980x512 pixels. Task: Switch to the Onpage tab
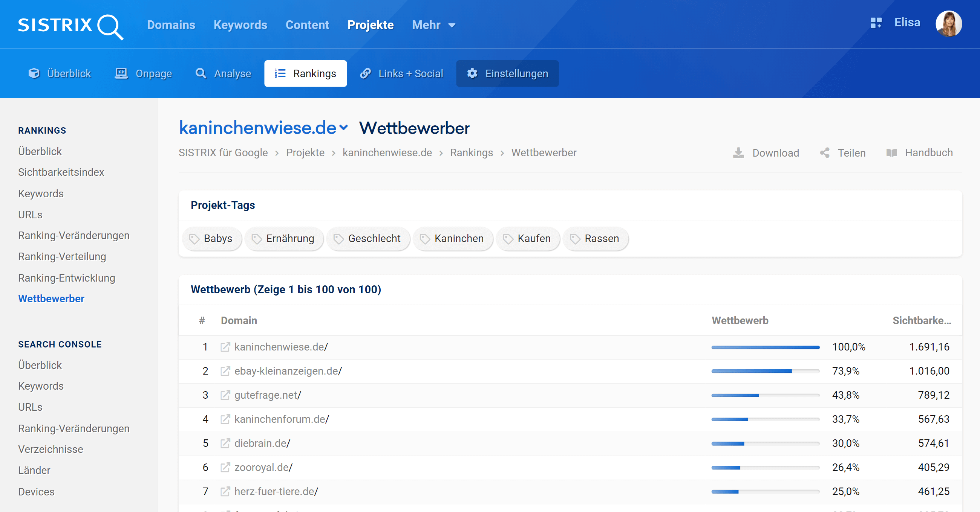coord(144,74)
